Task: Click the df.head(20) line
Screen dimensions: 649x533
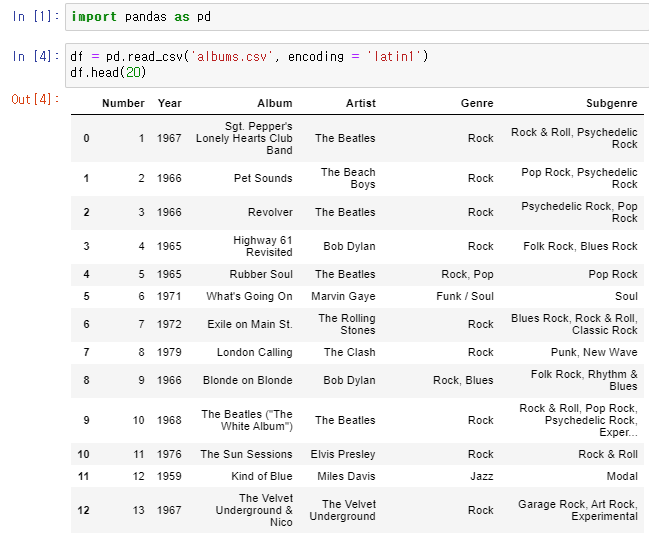Action: [108, 72]
